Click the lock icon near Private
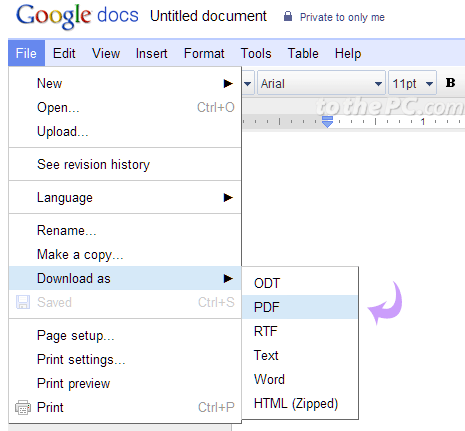The width and height of the screenshot is (465, 431). [x=288, y=16]
